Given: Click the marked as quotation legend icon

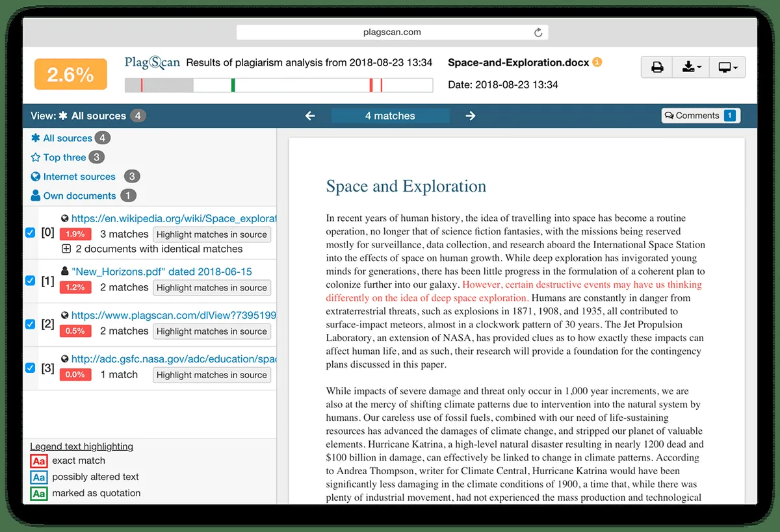Looking at the screenshot, I should 38,493.
